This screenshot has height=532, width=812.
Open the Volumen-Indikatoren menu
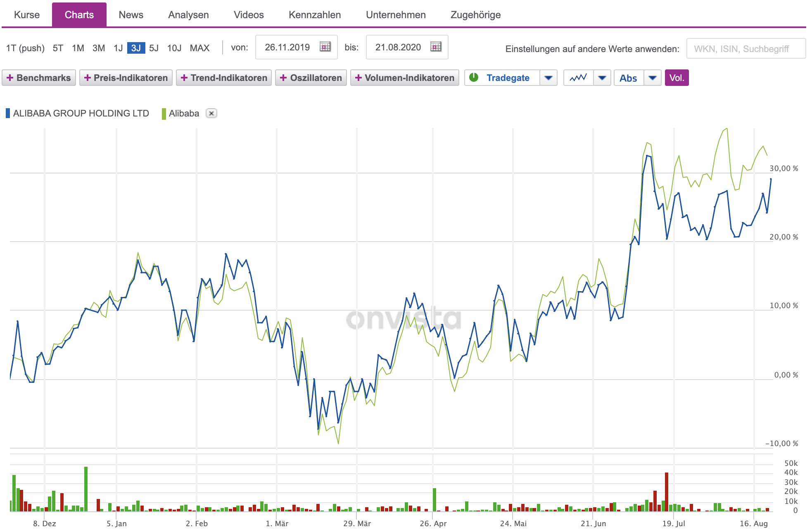click(x=405, y=78)
